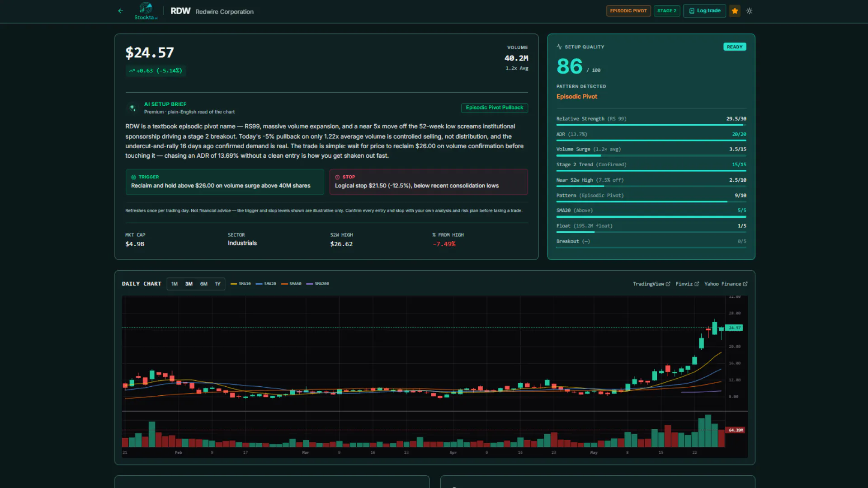This screenshot has height=488, width=868.
Task: Click the Setup Quality pulse icon
Action: (559, 47)
